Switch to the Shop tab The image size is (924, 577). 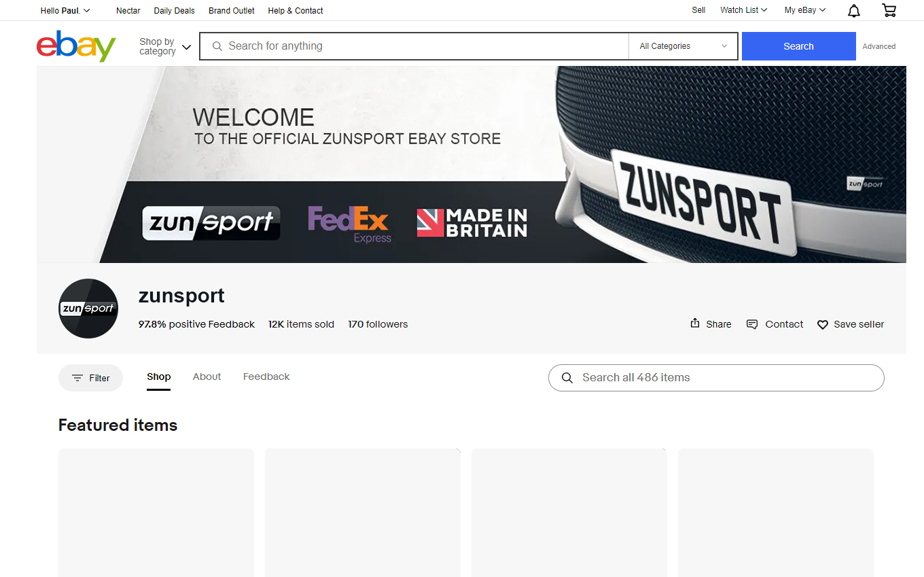click(159, 377)
